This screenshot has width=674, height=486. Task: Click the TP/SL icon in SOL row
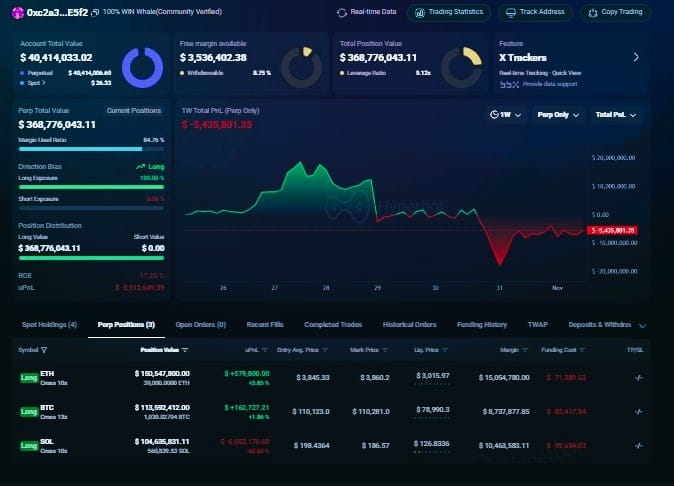pyautogui.click(x=638, y=446)
